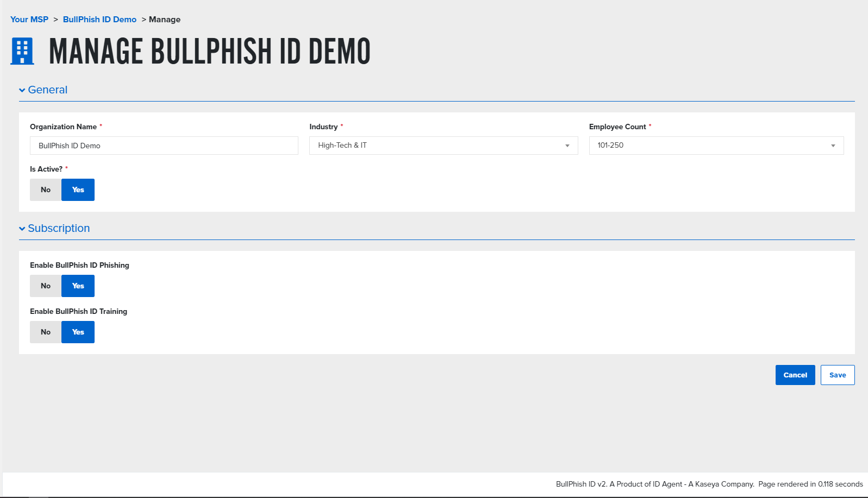Open the Employee Count dropdown
868x498 pixels.
tap(716, 146)
